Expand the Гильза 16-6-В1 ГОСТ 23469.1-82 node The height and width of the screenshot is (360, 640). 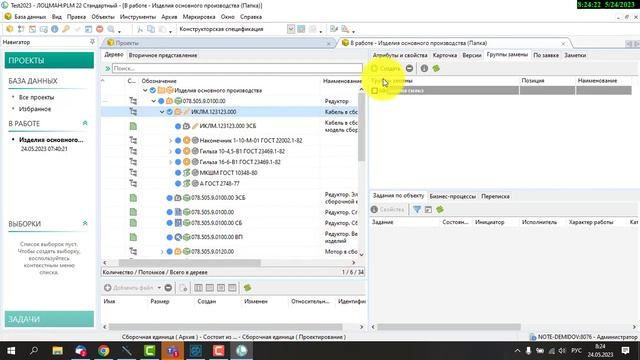171,162
